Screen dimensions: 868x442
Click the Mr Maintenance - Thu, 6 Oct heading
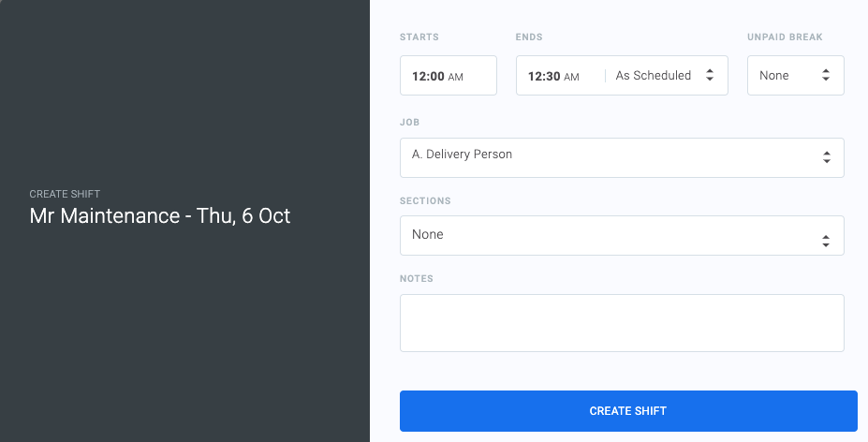[160, 216]
